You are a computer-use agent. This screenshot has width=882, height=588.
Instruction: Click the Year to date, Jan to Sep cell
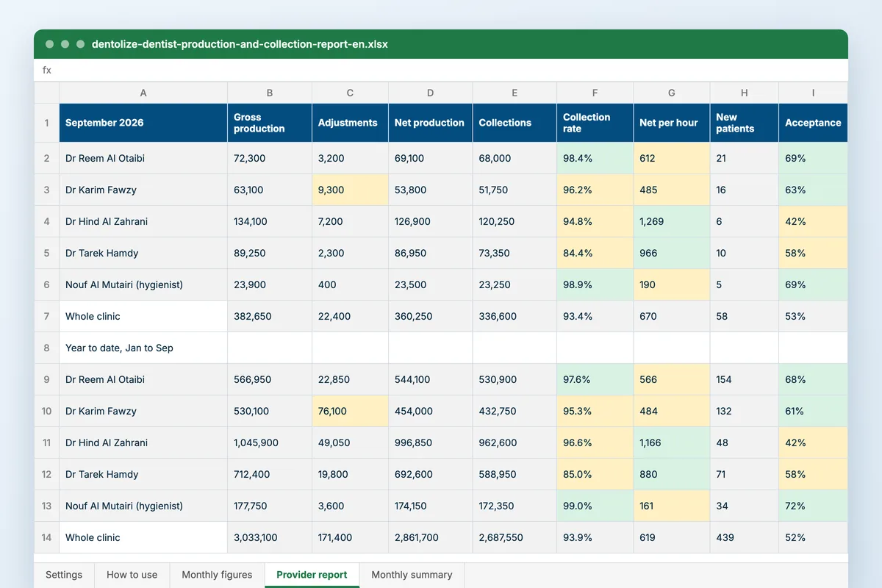pos(143,348)
